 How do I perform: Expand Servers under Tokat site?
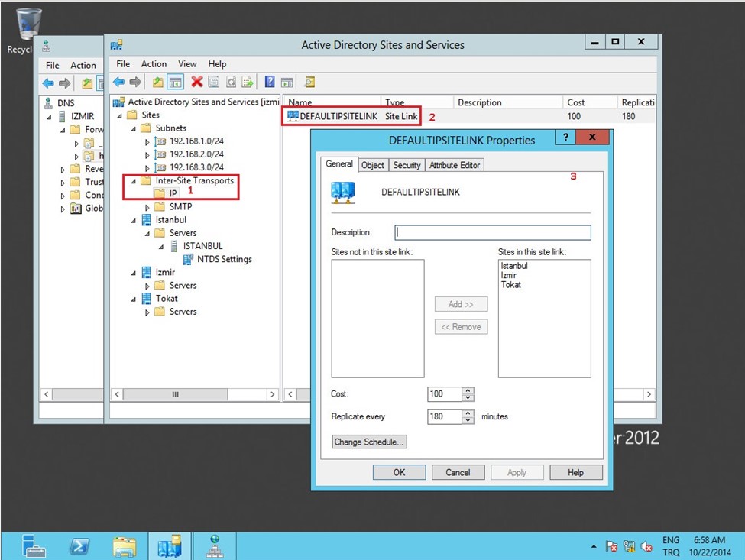pyautogui.click(x=147, y=312)
